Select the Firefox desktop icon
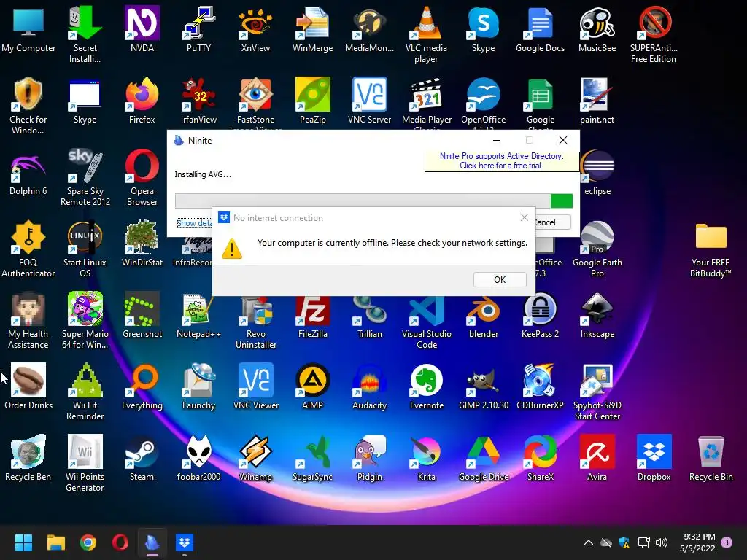This screenshot has height=560, width=747. (x=142, y=100)
